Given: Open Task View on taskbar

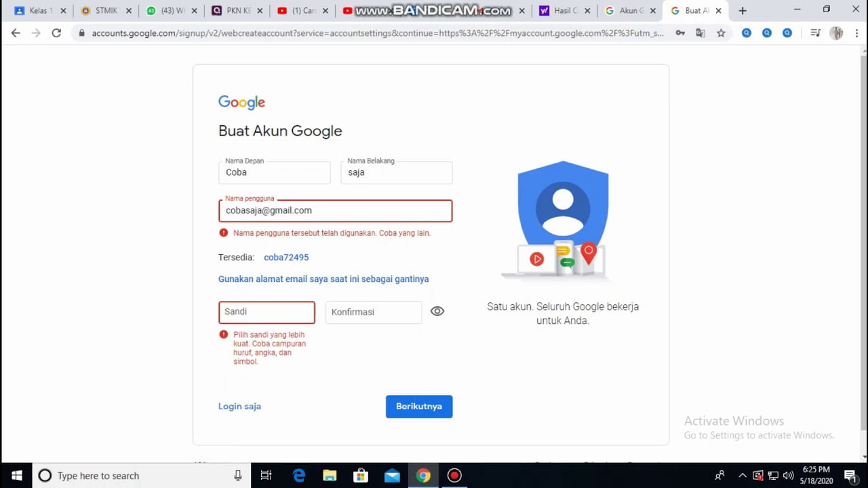Looking at the screenshot, I should [x=266, y=476].
